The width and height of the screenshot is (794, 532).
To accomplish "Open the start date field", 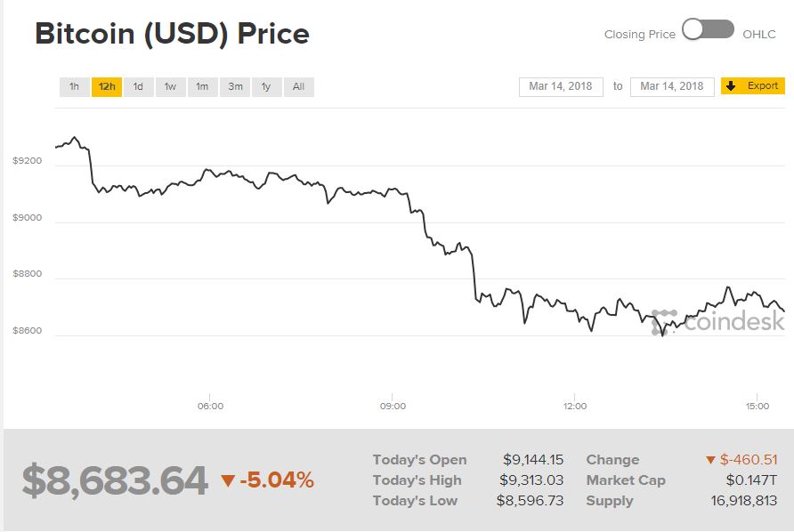I will tap(561, 86).
